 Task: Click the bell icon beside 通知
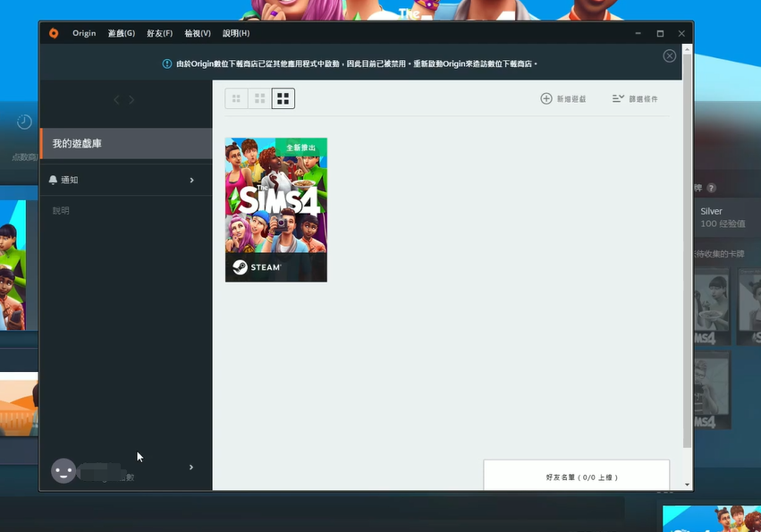(x=53, y=180)
